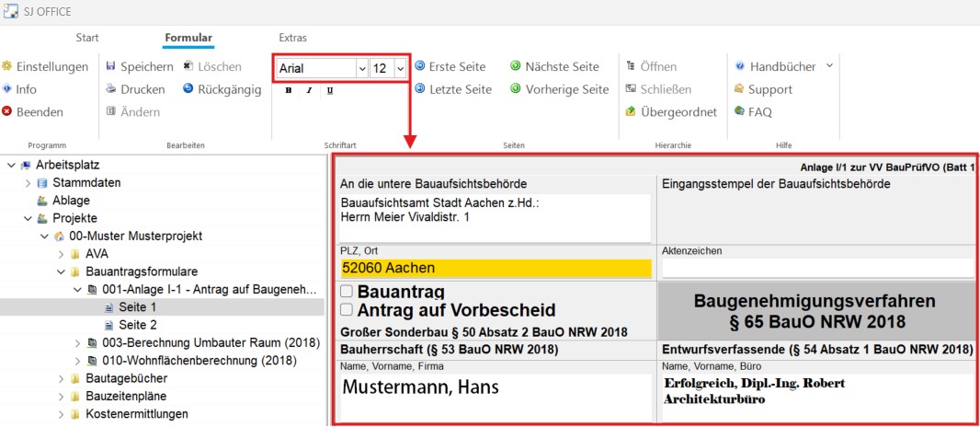The width and height of the screenshot is (980, 427).
Task: Check the Bauantrag checkbox
Action: coord(347,292)
